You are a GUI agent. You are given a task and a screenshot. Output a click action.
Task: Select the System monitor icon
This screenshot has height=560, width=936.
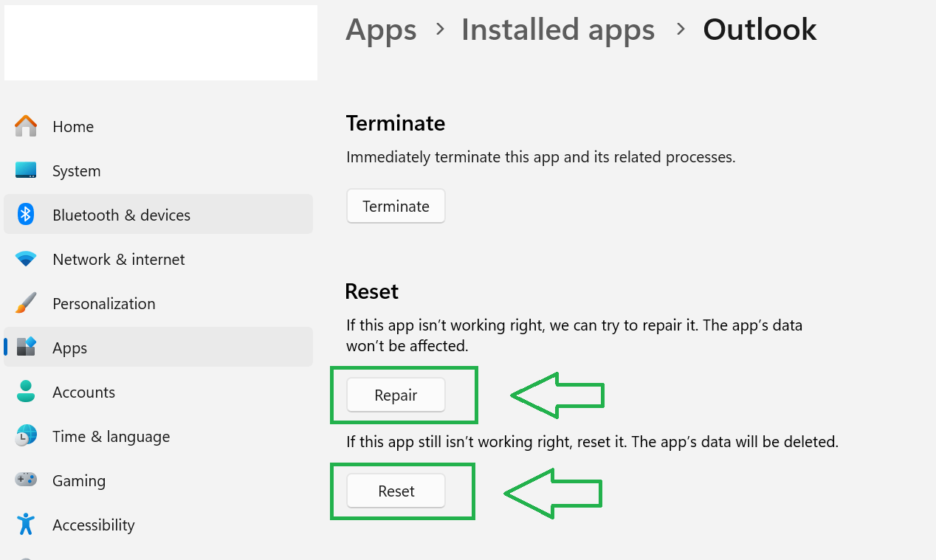[26, 170]
